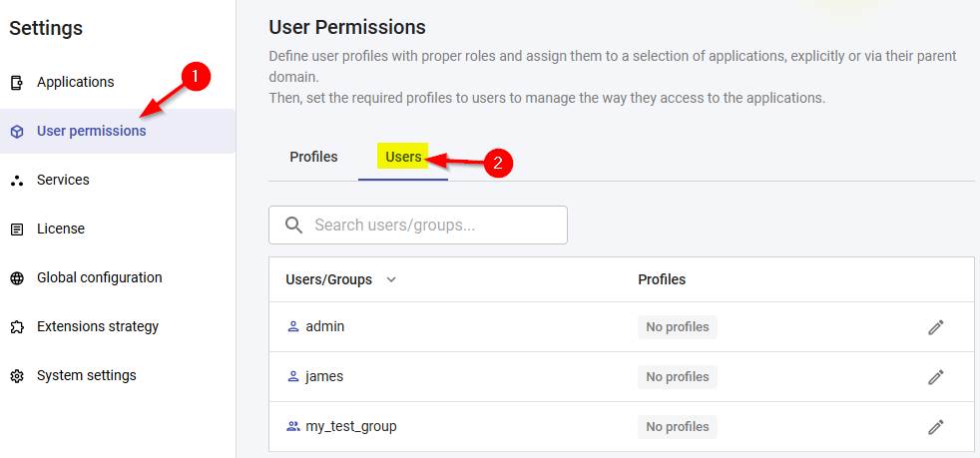Select the Users tab

point(403,157)
